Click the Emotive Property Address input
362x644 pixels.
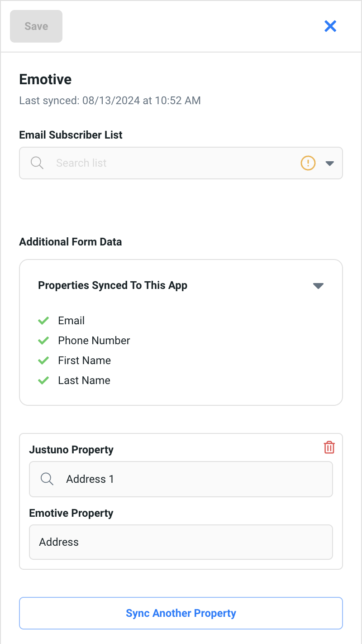[x=181, y=542]
